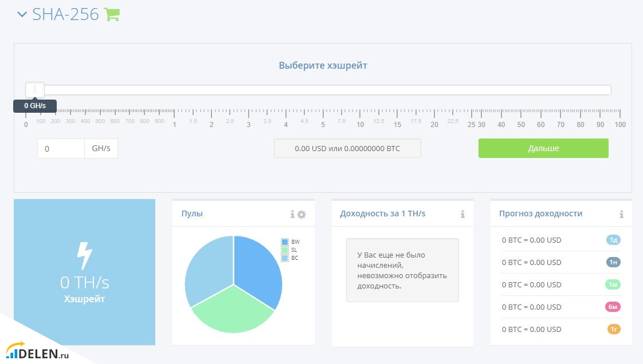The width and height of the screenshot is (643, 364).
Task: Collapse the SHA-256 section chevron
Action: click(x=22, y=15)
